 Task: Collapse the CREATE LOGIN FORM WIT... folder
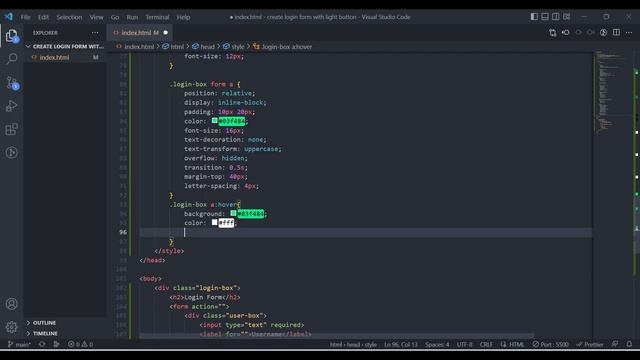click(x=65, y=47)
